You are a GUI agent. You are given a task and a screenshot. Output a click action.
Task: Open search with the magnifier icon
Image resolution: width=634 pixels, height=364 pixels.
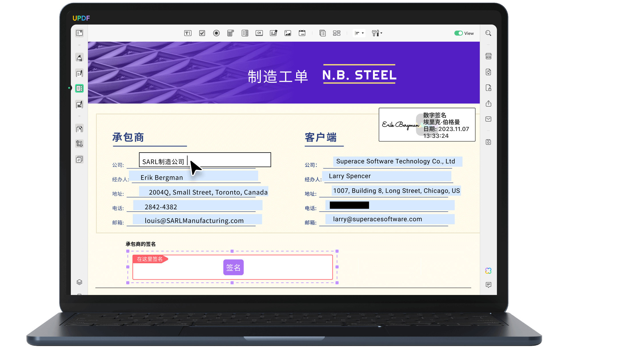point(488,33)
